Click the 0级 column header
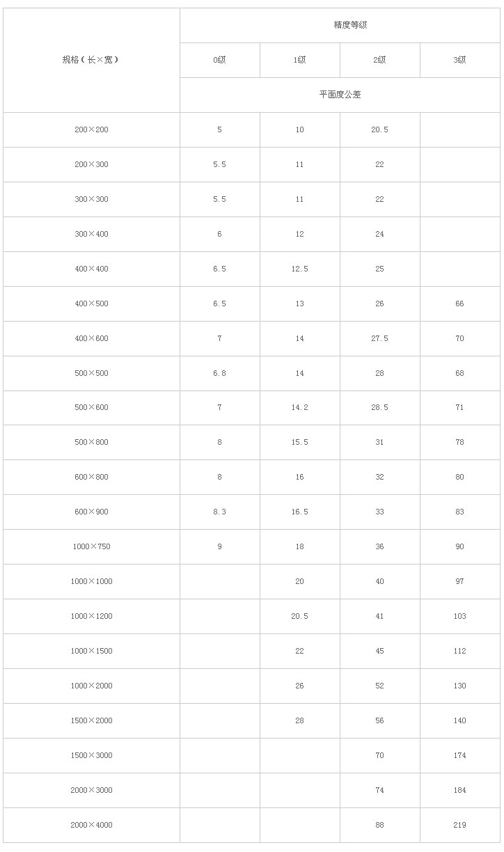Viewport: 504px width, 852px height. tap(220, 60)
